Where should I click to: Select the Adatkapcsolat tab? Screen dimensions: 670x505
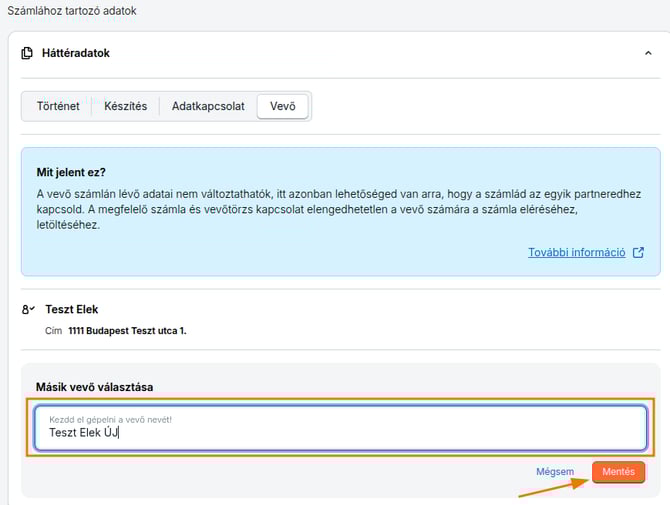pos(208,106)
